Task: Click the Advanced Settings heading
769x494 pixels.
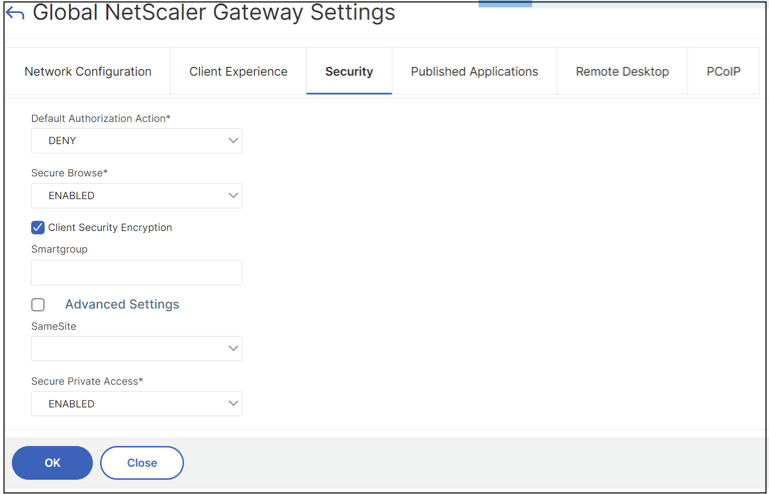Action: click(x=122, y=305)
